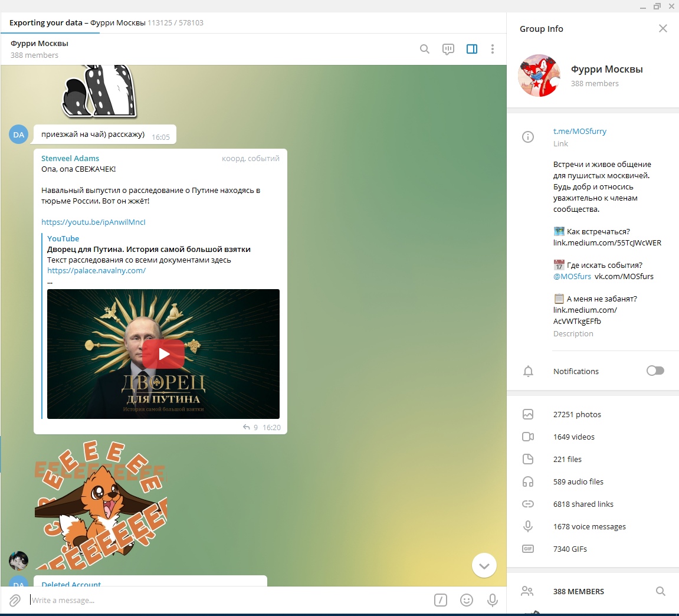Click the members people icon
This screenshot has height=616, width=679.
coord(527,591)
